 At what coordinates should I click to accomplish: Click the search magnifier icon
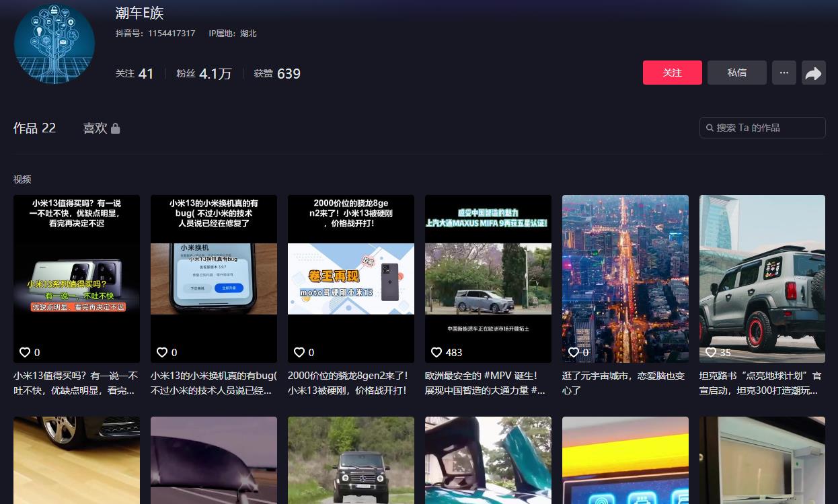pyautogui.click(x=710, y=128)
